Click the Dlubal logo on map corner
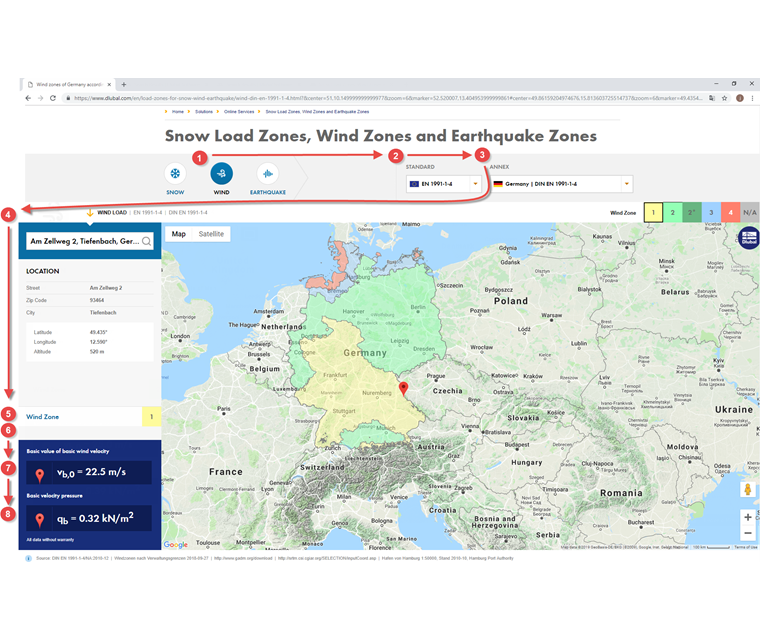 [x=749, y=238]
